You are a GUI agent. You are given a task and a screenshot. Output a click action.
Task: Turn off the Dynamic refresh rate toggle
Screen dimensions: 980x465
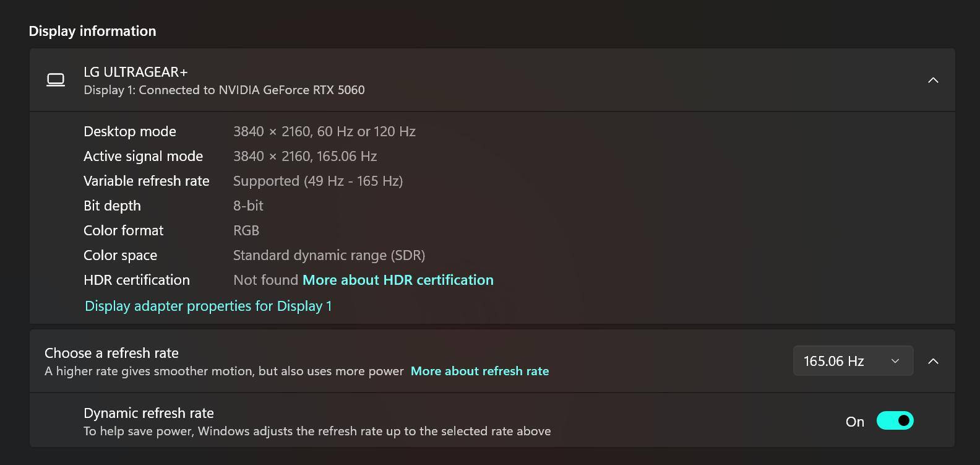895,421
